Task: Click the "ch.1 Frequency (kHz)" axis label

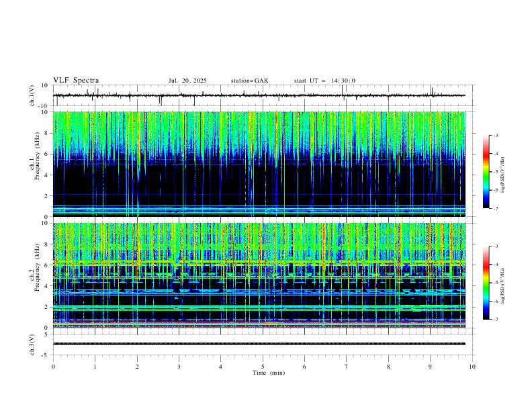Action: coord(34,156)
